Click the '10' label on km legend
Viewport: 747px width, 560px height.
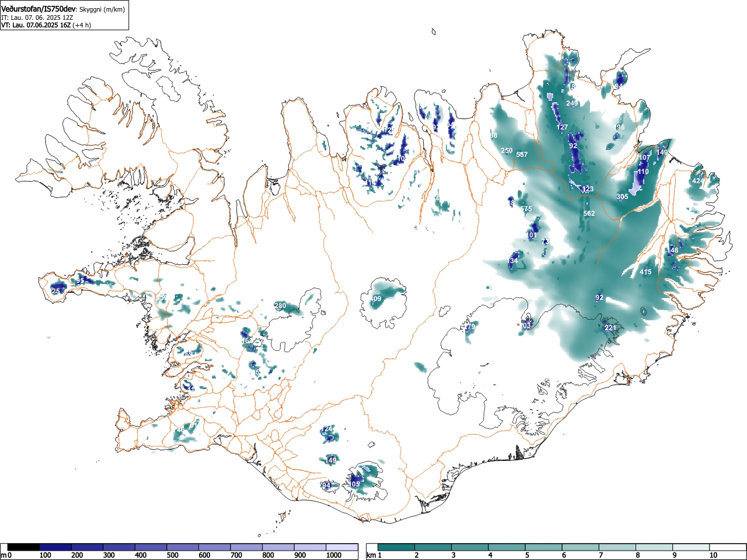(713, 555)
